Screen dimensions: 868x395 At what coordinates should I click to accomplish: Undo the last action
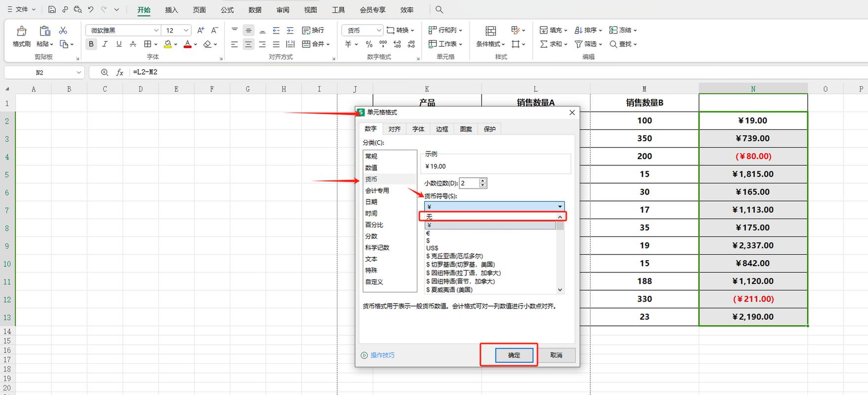(90, 9)
